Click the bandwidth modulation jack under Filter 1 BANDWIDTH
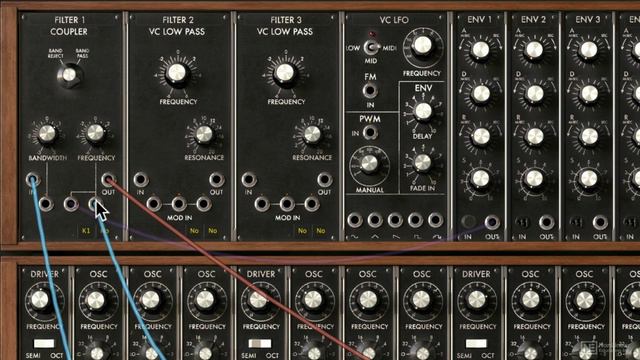 click(46, 204)
